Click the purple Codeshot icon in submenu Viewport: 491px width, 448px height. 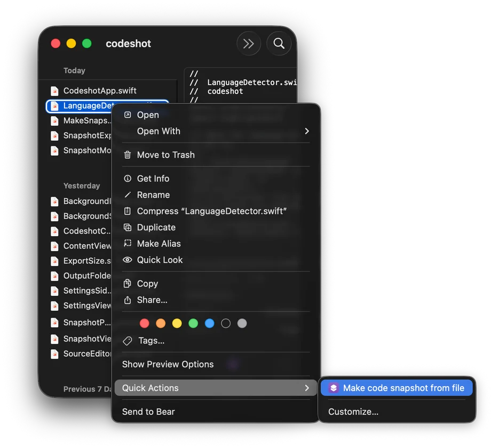tap(334, 388)
